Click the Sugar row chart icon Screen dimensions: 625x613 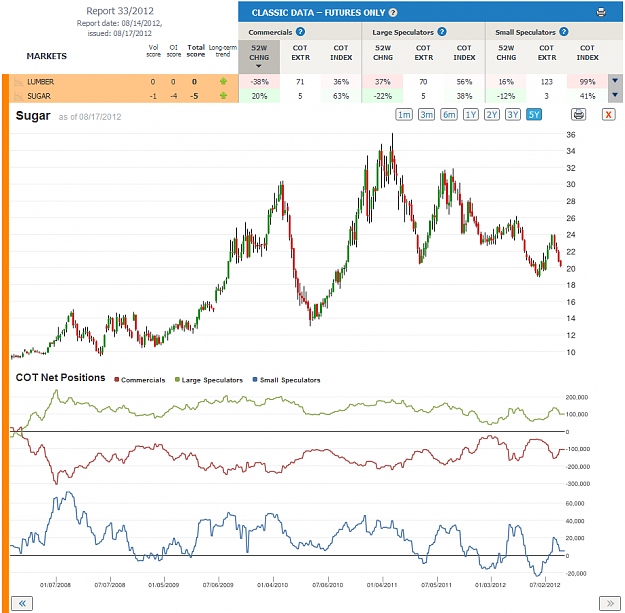(x=18, y=96)
